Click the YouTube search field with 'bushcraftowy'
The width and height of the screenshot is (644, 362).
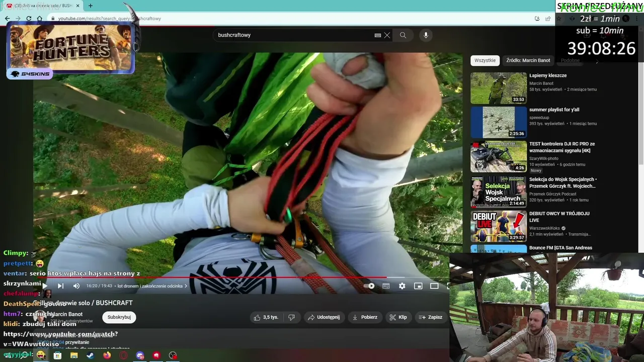pyautogui.click(x=294, y=35)
